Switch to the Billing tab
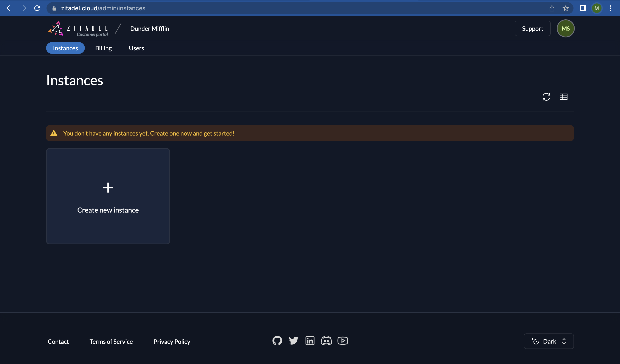620x364 pixels. (x=103, y=48)
